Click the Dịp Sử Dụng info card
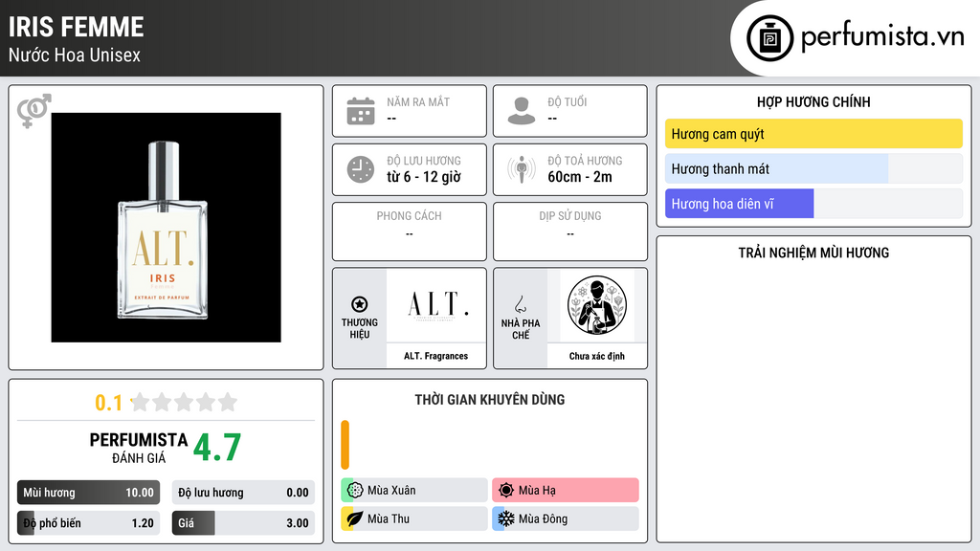The height and width of the screenshot is (551, 980). [x=570, y=231]
